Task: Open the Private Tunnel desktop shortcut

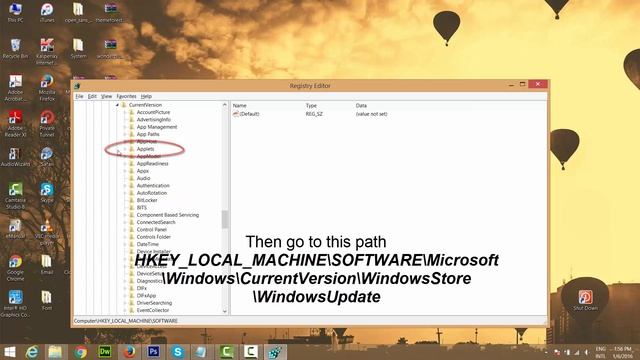Action: click(x=47, y=124)
